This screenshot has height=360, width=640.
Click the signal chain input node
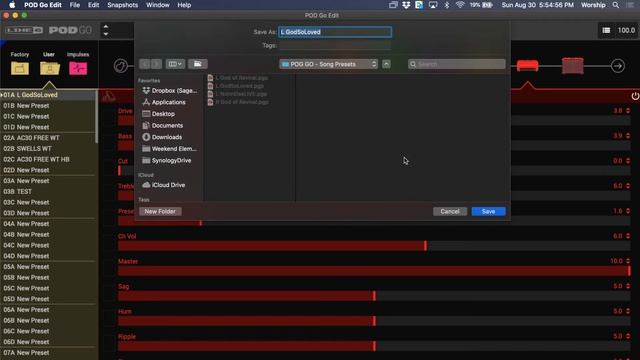click(120, 66)
